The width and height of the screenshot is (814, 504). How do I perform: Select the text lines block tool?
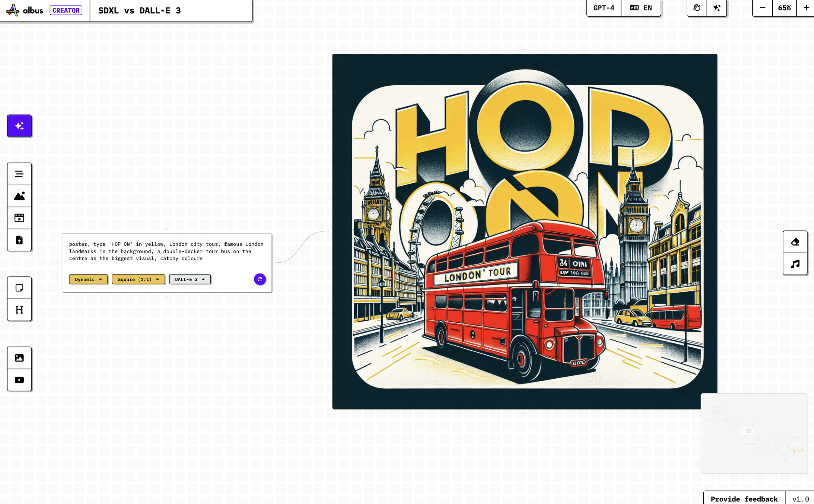point(19,174)
